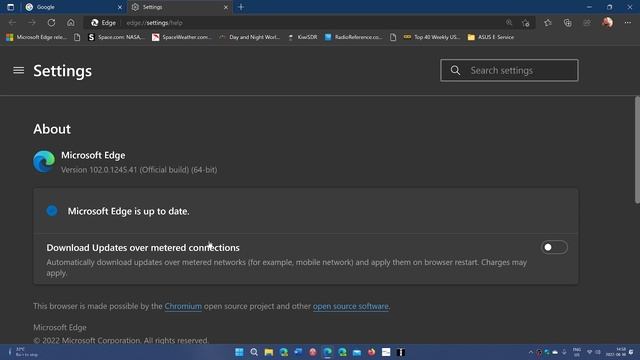
Task: Open blank-page bookmark after Edge release bookmark
Action: (x=77, y=37)
